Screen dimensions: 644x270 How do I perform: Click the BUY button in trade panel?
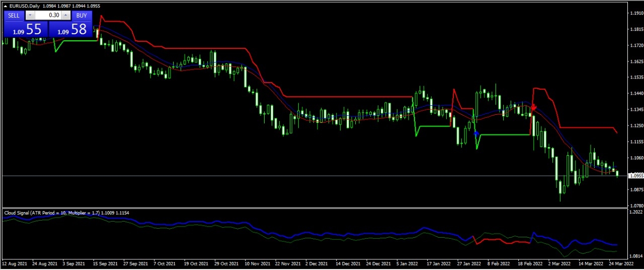pos(82,16)
